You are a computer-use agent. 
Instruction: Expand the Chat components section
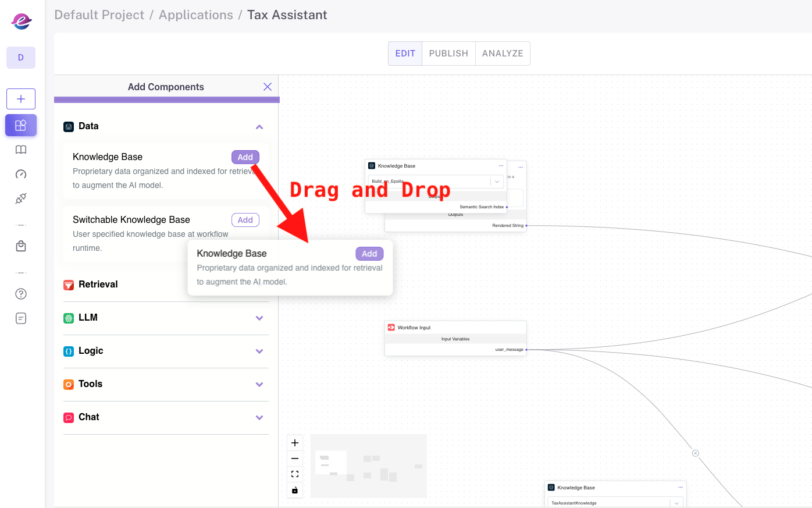pyautogui.click(x=259, y=418)
